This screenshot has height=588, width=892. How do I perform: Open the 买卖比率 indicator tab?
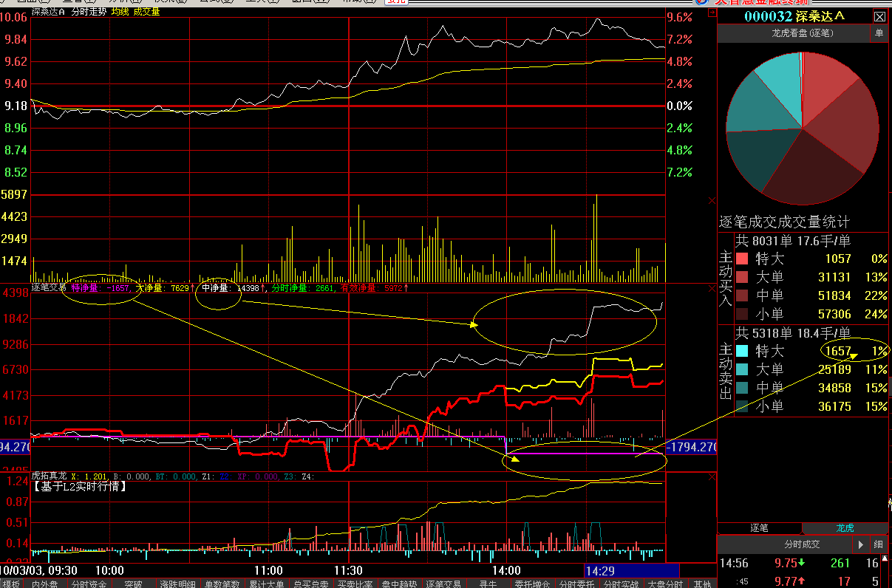(x=354, y=584)
